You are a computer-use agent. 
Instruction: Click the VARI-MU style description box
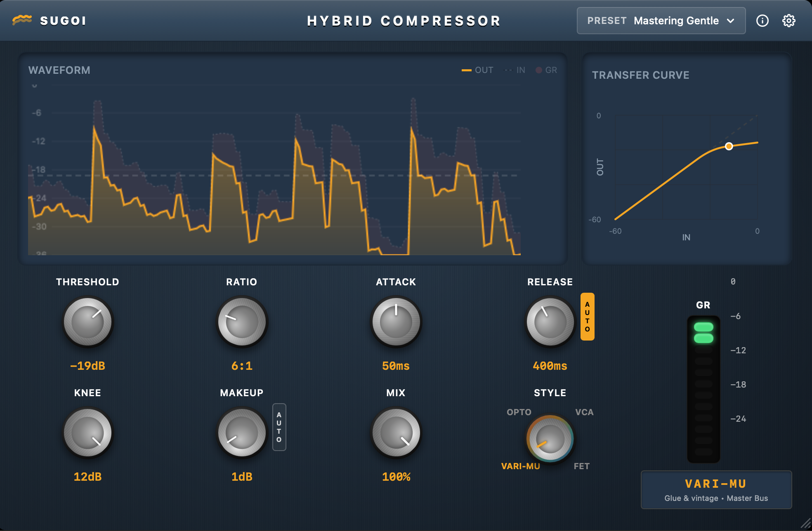click(716, 490)
